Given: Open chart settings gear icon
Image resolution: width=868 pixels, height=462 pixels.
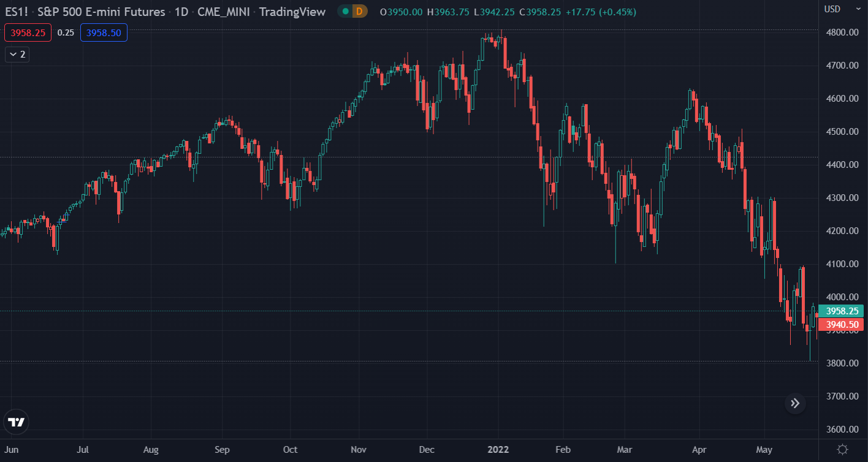Looking at the screenshot, I should (843, 450).
